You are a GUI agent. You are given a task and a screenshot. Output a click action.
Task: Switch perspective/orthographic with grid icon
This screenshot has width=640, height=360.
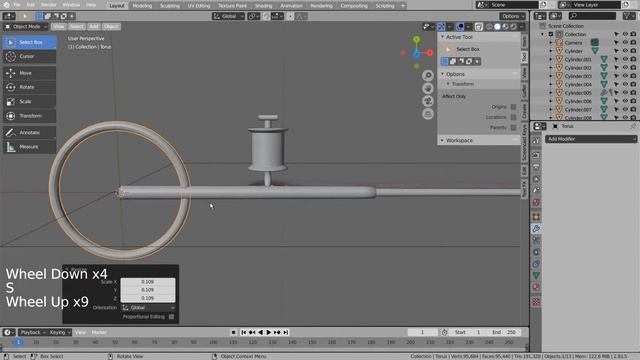[x=427, y=114]
